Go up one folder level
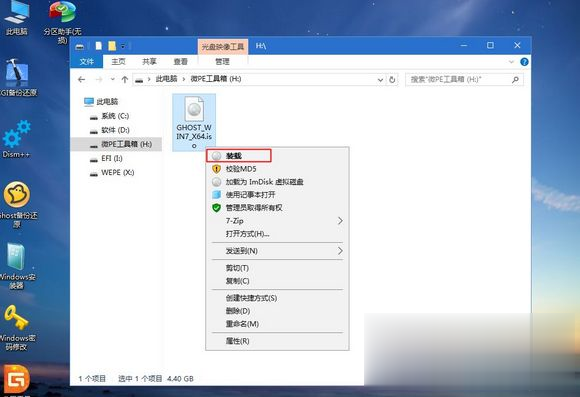 (125, 80)
